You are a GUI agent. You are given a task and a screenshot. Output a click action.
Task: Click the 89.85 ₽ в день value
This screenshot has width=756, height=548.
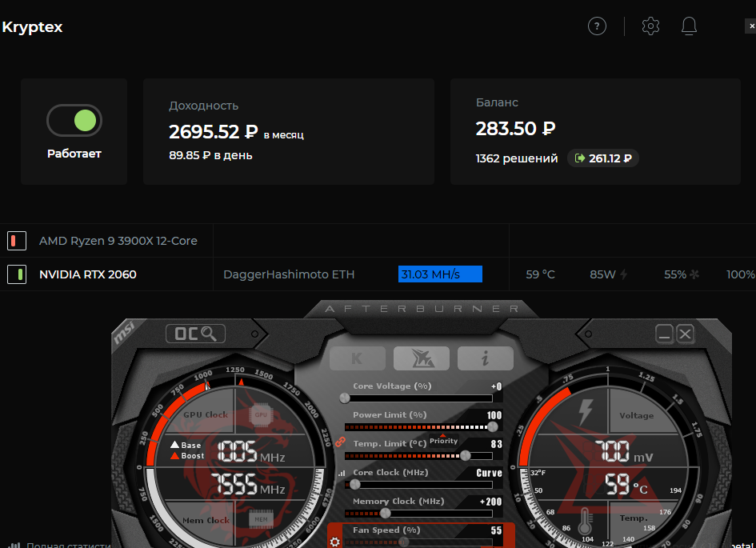point(210,155)
